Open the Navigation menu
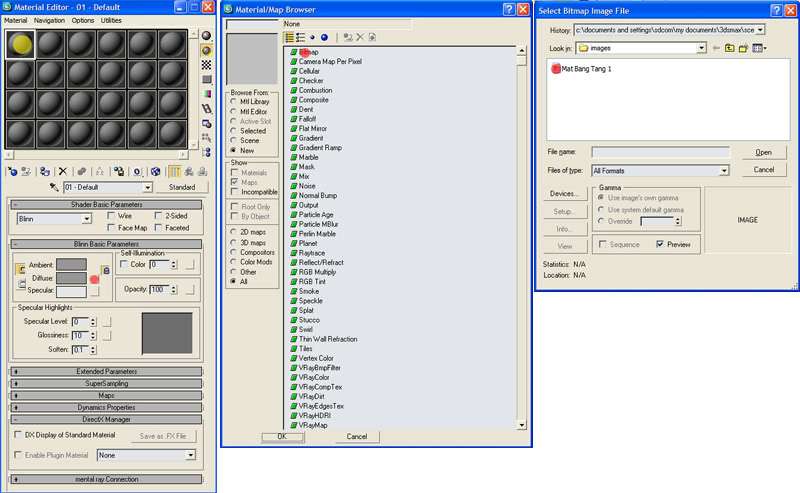 click(x=49, y=20)
